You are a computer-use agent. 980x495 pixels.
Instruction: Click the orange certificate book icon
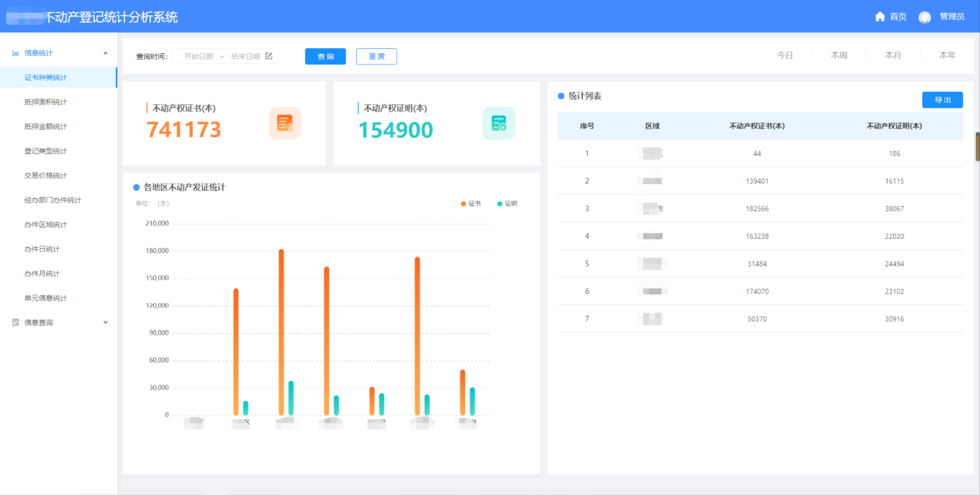[285, 123]
